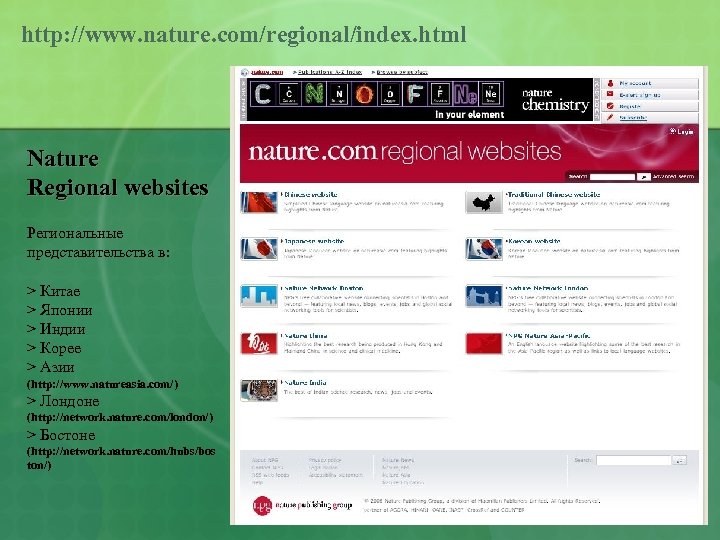This screenshot has height=540, width=720.
Task: Click the nature.com home link at top
Action: (267, 72)
